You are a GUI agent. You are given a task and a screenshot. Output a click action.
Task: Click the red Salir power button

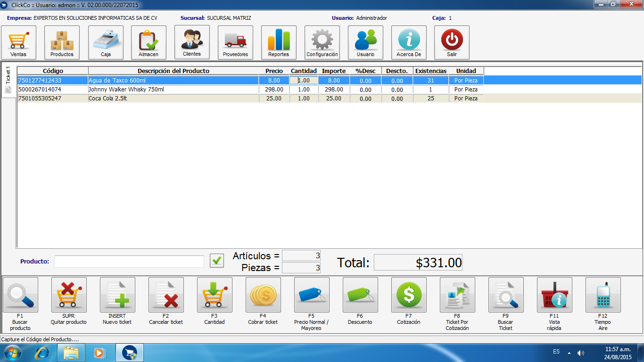[x=452, y=42]
